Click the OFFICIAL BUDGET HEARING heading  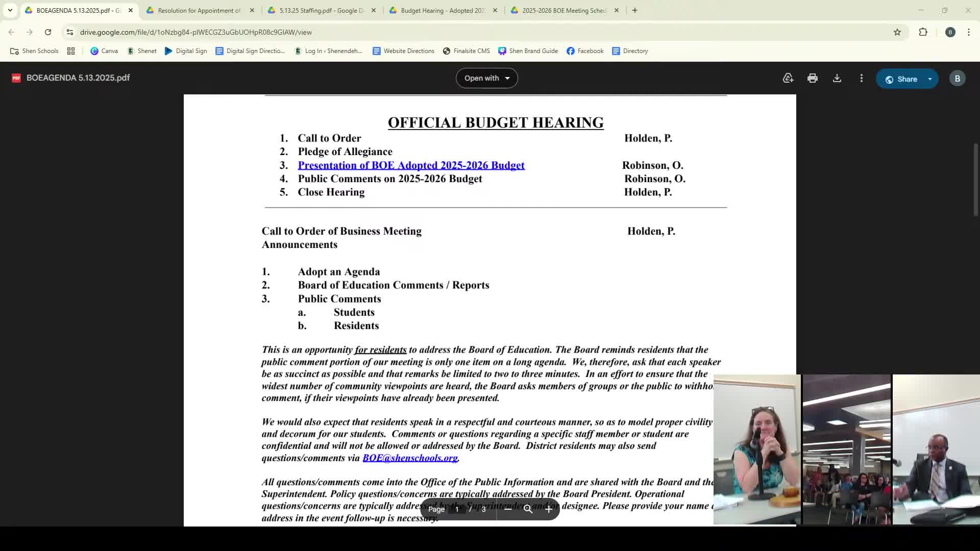(x=496, y=122)
